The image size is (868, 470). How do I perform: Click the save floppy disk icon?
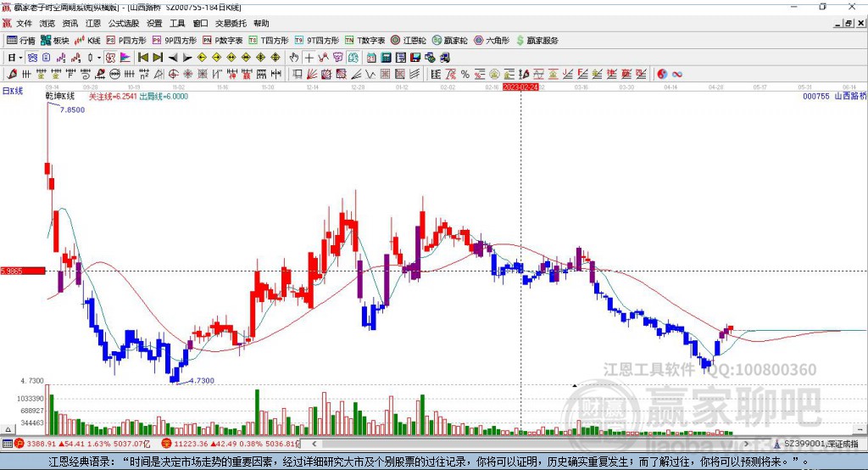point(415,58)
